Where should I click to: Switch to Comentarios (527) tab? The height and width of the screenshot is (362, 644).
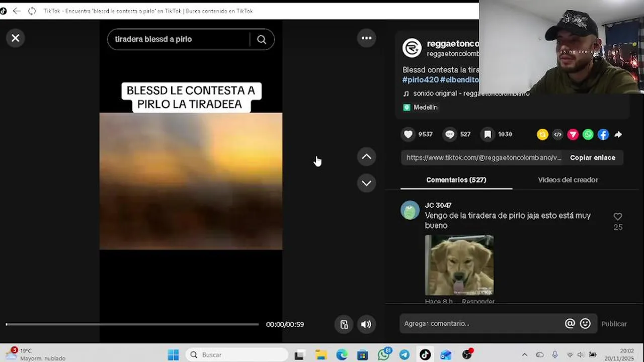pyautogui.click(x=456, y=179)
